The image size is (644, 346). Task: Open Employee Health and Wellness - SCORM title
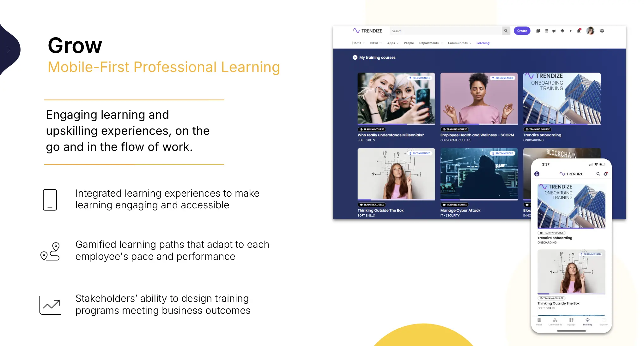point(477,135)
